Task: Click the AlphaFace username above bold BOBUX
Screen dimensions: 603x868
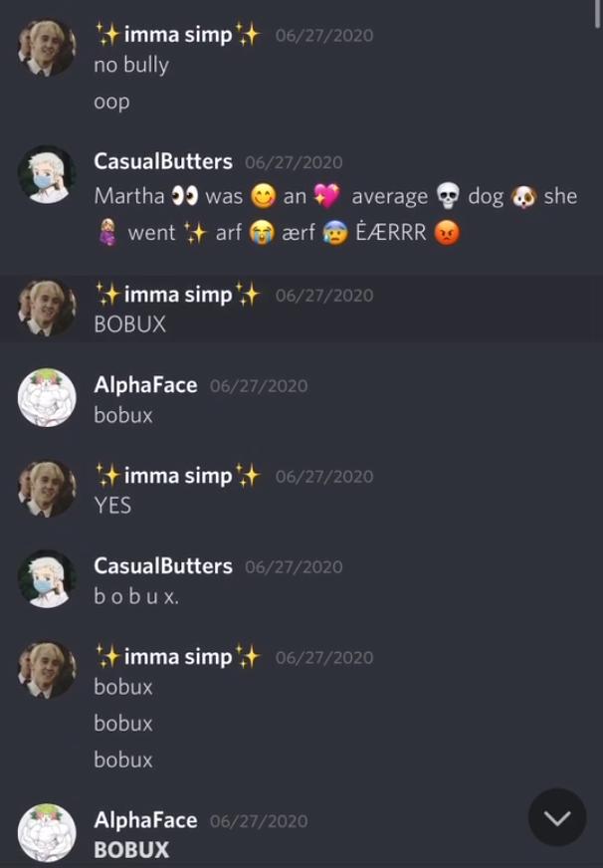Action: tap(145, 820)
